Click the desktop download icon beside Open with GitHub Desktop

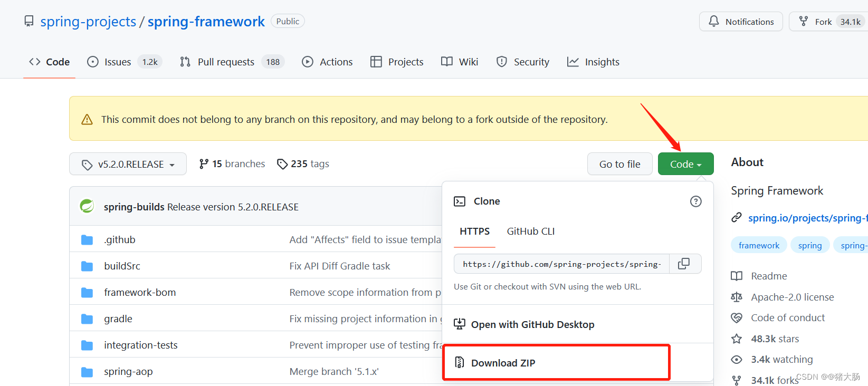(x=460, y=324)
